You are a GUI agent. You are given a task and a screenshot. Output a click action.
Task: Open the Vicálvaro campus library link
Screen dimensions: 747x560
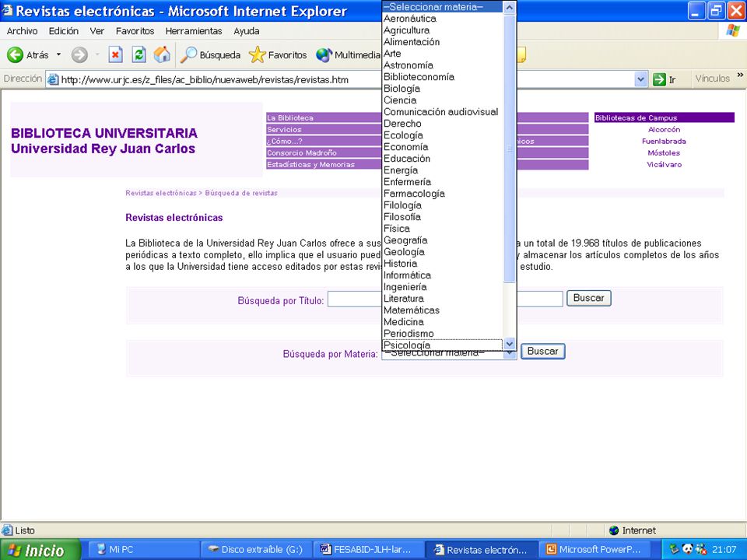(x=664, y=164)
